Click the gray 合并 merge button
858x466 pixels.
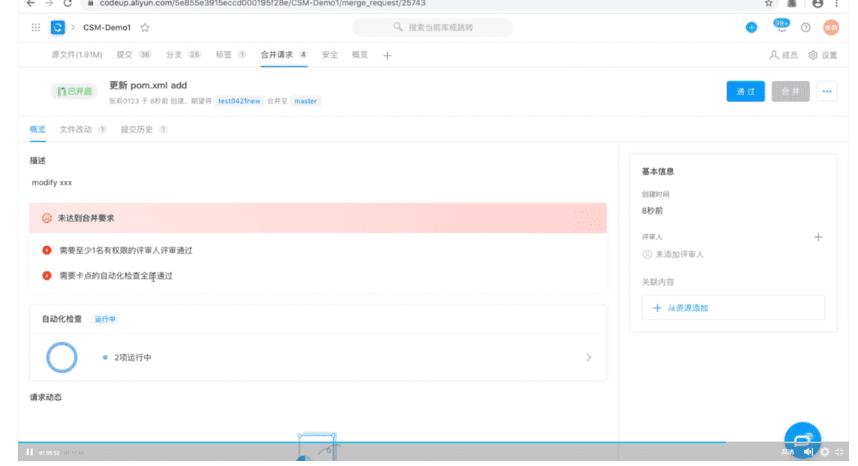[x=790, y=91]
